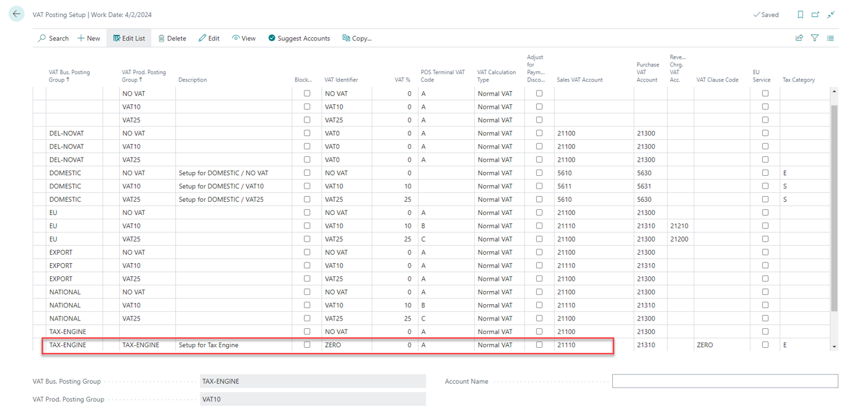Open the filter pane icon
Screen dimensions: 868x418
(x=815, y=38)
